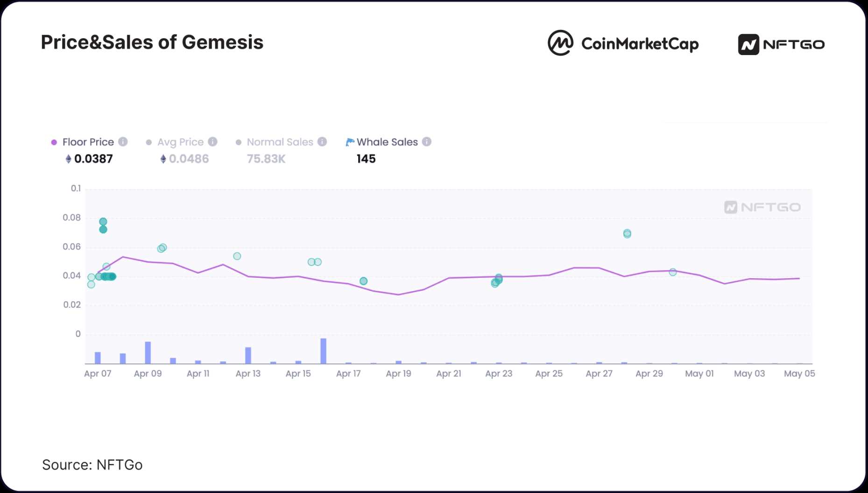
Task: Click the NFTGO watermark in chart
Action: click(x=762, y=207)
